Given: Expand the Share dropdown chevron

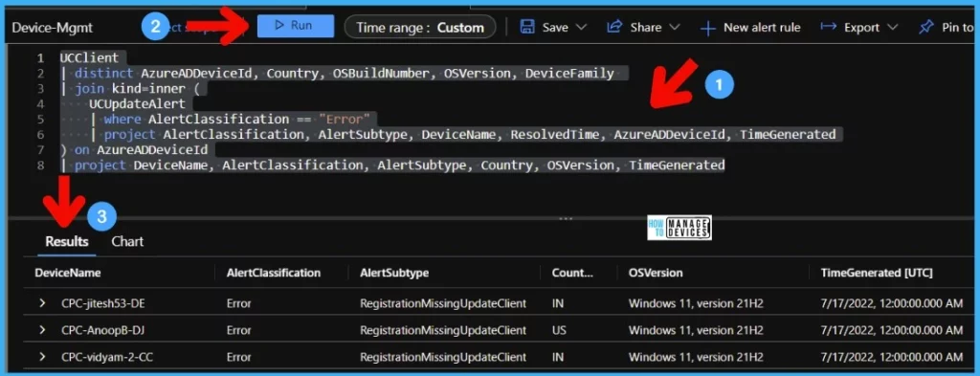Looking at the screenshot, I should click(x=675, y=28).
